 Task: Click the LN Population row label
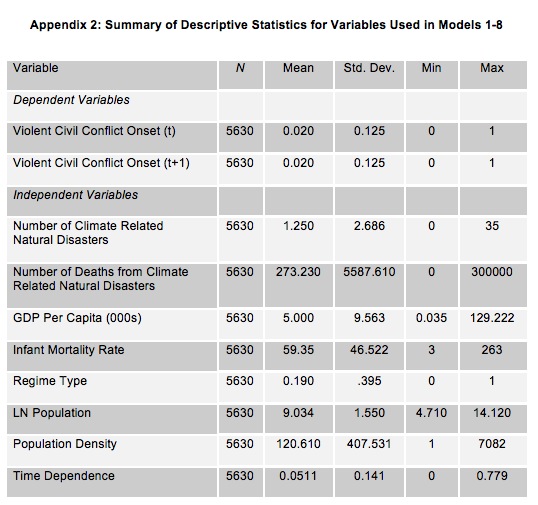click(x=52, y=413)
